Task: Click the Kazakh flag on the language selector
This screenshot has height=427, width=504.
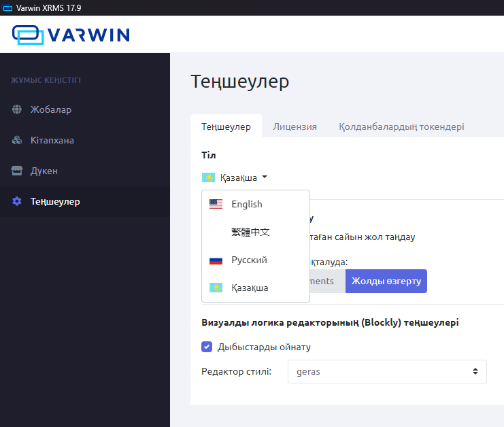Action: point(208,177)
